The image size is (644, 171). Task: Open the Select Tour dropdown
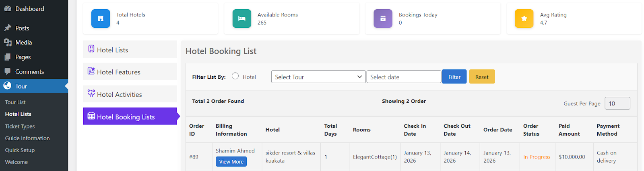[x=318, y=77]
